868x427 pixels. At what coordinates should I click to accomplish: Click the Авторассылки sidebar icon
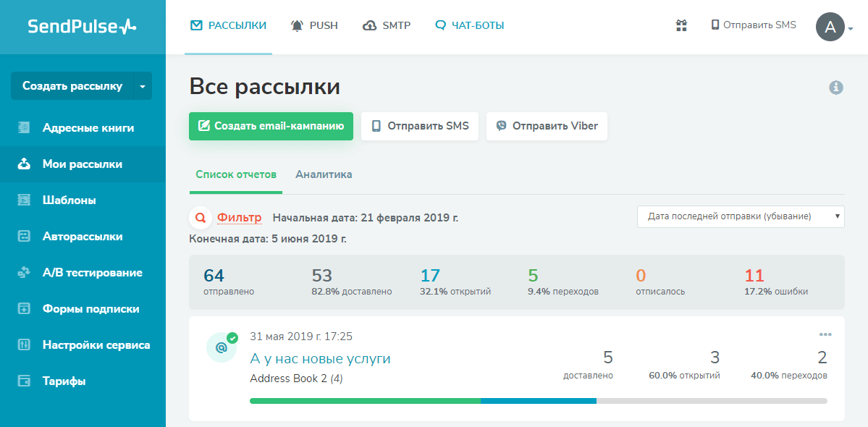point(25,237)
